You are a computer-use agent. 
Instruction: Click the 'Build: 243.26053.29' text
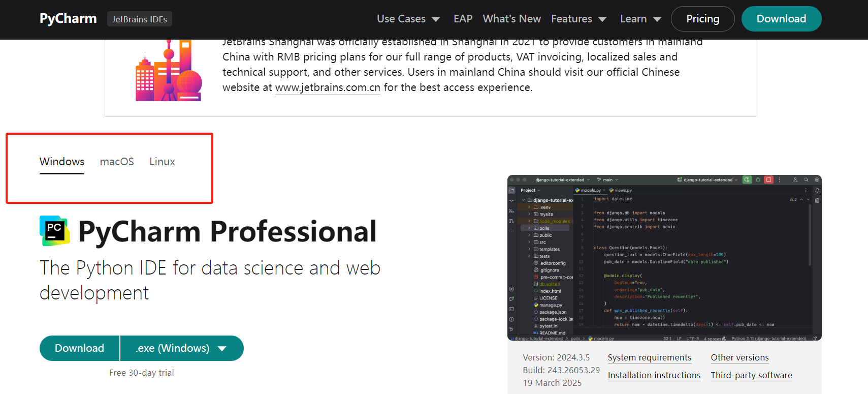click(561, 370)
